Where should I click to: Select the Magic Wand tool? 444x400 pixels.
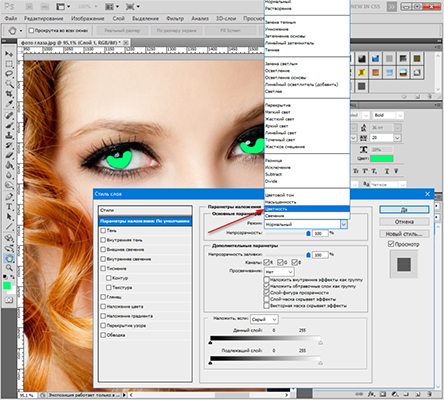[x=9, y=84]
